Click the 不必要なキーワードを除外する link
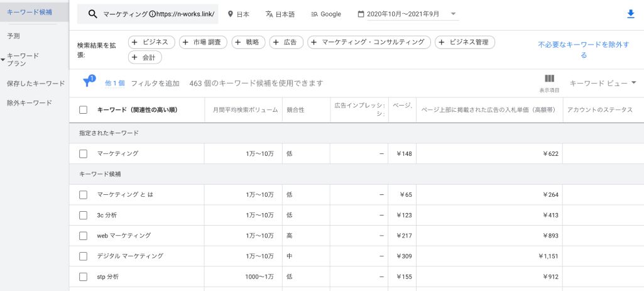 pyautogui.click(x=584, y=50)
